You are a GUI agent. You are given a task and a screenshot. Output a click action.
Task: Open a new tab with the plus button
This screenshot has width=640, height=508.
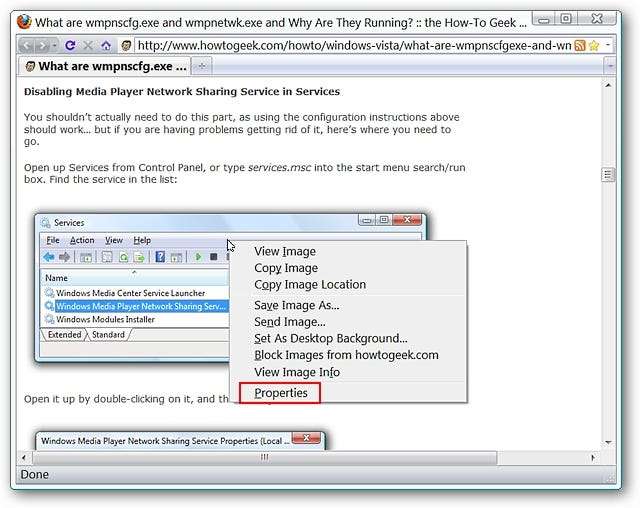coord(202,66)
